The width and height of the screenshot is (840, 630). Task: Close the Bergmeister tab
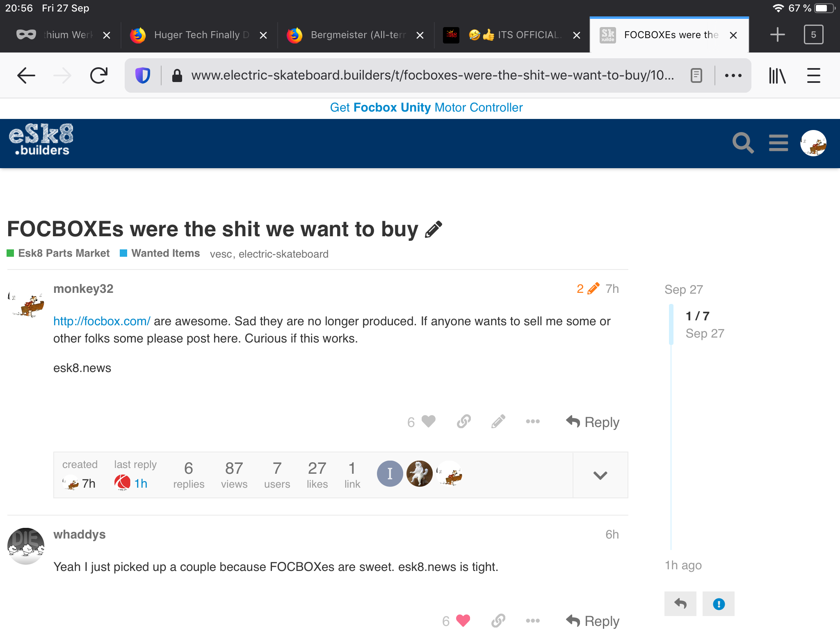pos(420,35)
